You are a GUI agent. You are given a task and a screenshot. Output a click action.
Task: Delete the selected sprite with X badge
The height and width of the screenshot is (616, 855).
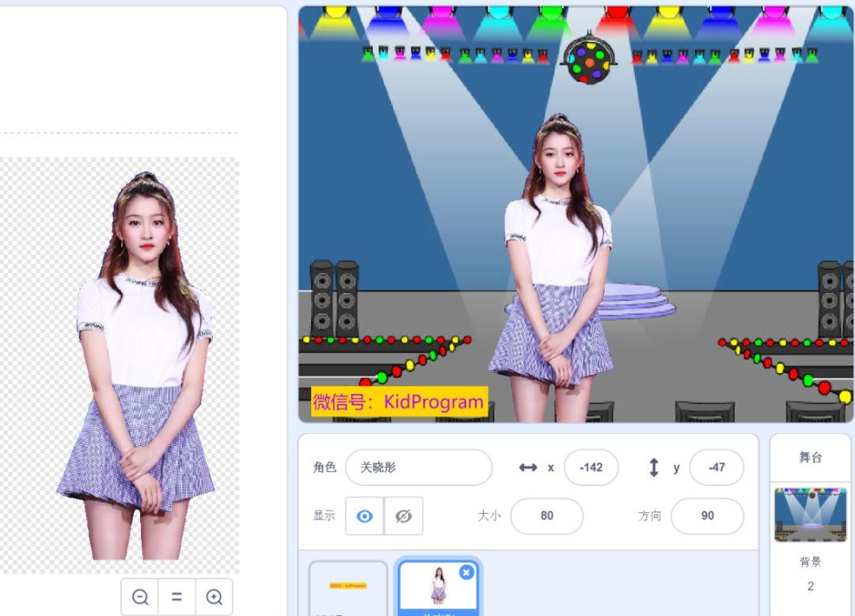[x=466, y=572]
